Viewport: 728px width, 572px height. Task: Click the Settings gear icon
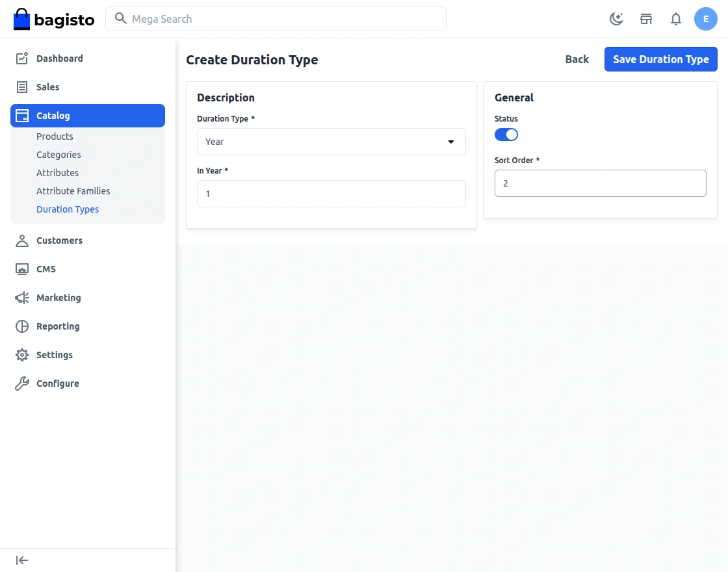point(22,355)
